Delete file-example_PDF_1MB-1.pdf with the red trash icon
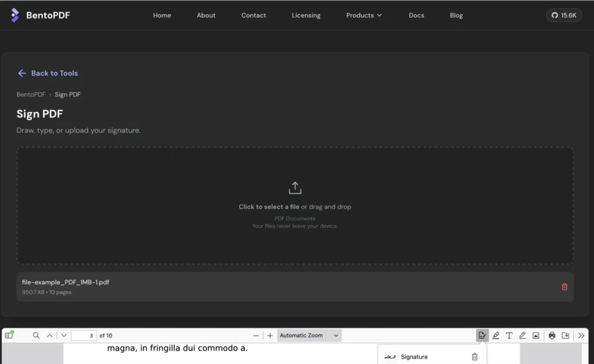Screen dimensions: 594x364 [x=564, y=287]
